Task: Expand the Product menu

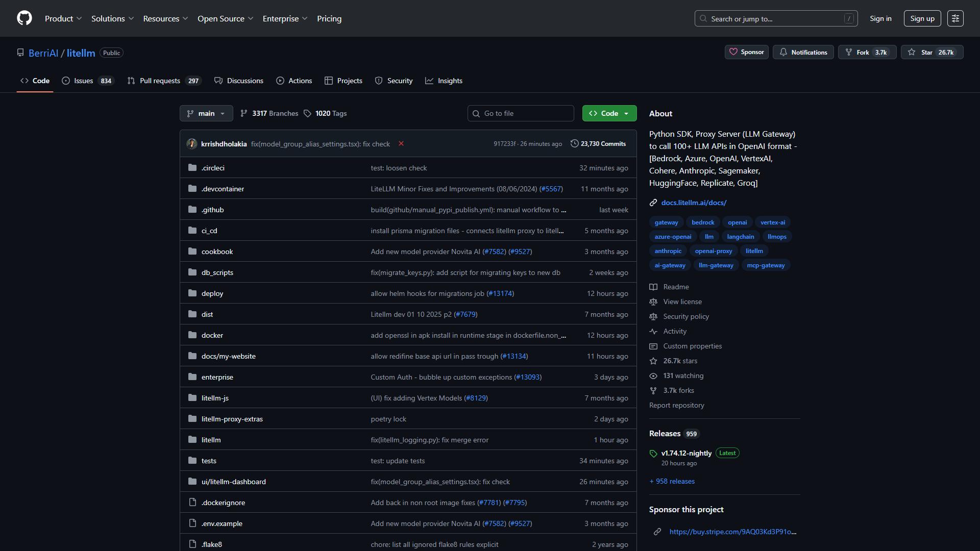Action: click(63, 18)
